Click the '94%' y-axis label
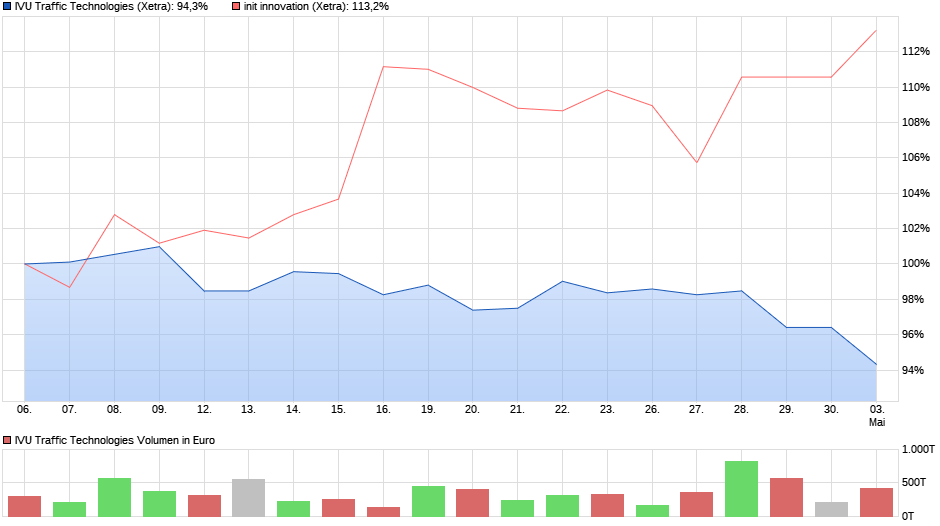This screenshot has width=940, height=526. [x=913, y=370]
